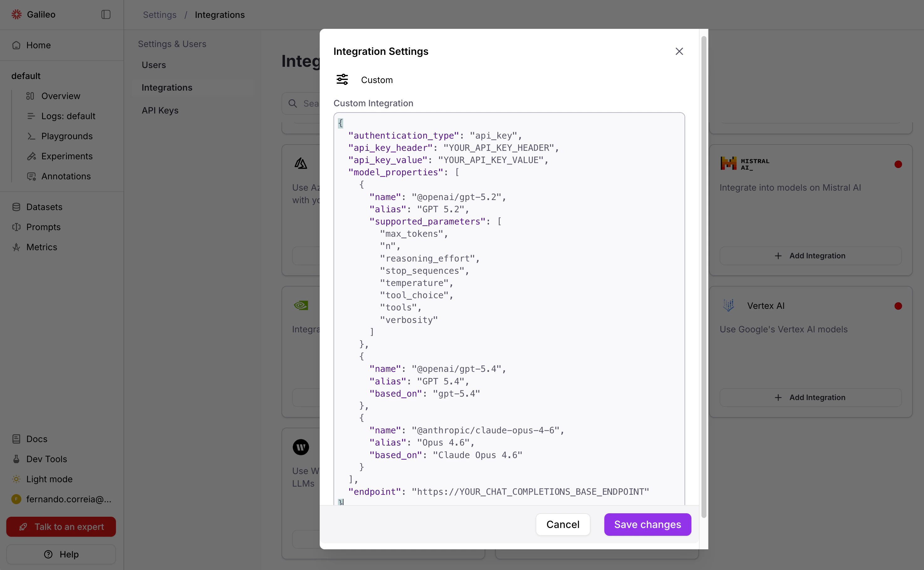Click the Mistral AI logo on its card
Image resolution: width=924 pixels, height=570 pixels.
[x=729, y=164]
